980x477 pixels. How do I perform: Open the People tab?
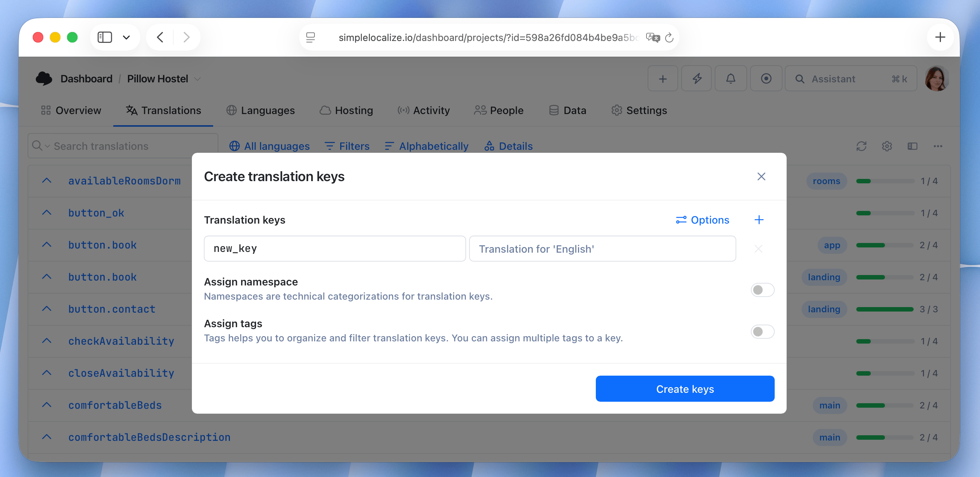click(499, 110)
